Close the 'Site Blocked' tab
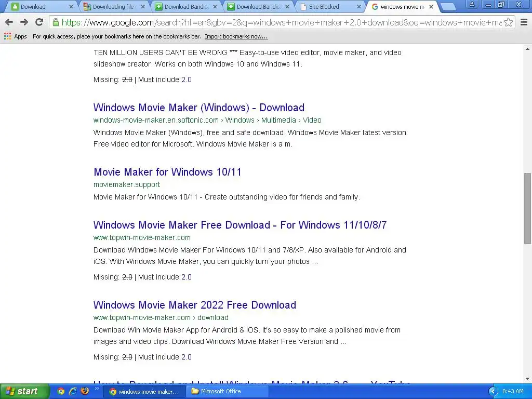The height and width of the screenshot is (399, 532). pos(359,7)
